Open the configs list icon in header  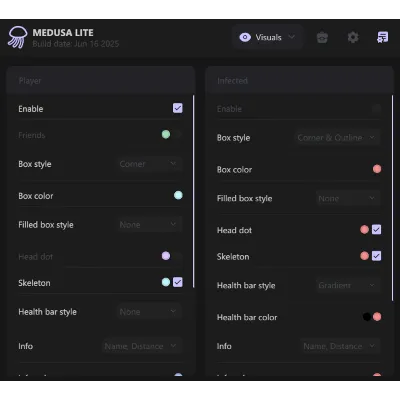pos(382,37)
